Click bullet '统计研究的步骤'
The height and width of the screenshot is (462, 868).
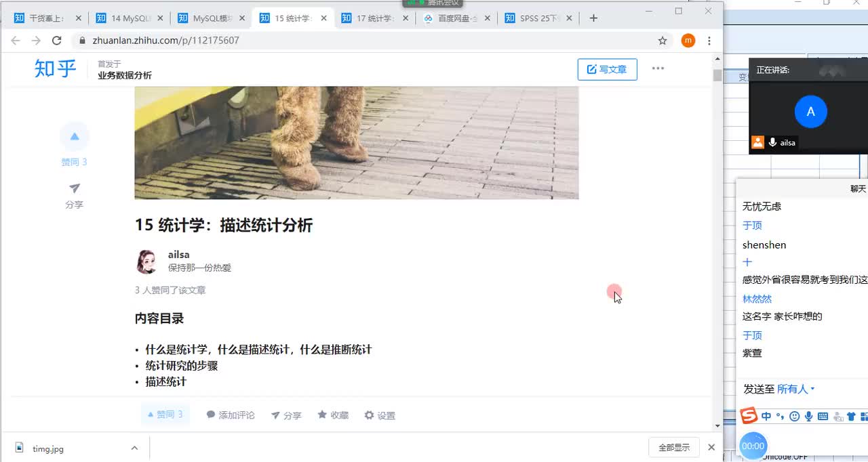pos(182,366)
